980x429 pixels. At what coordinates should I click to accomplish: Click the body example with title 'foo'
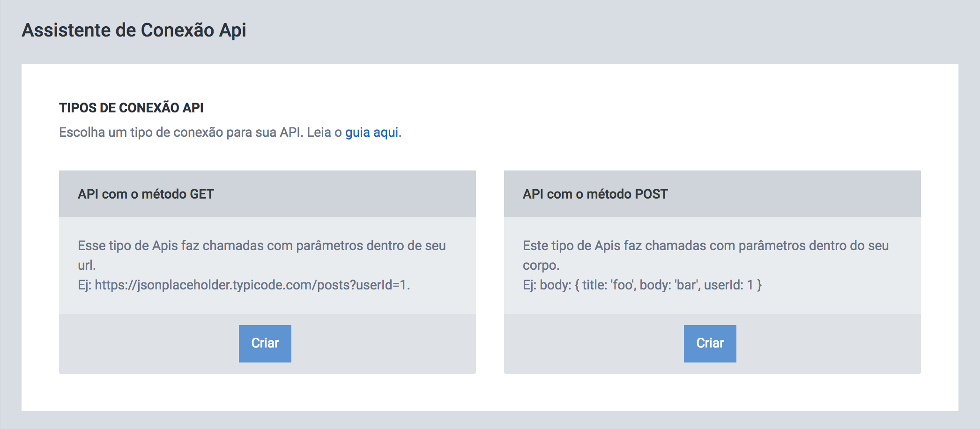651,285
